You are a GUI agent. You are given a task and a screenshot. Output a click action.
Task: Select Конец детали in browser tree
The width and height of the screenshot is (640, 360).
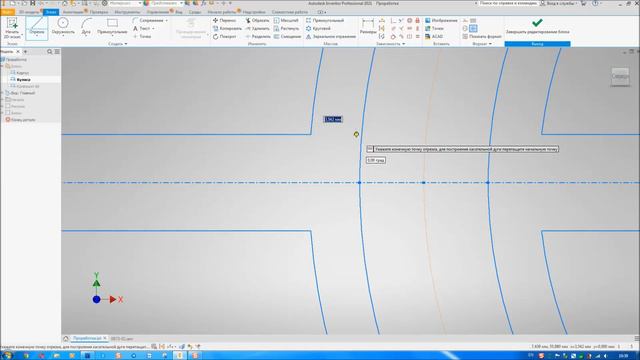20,120
